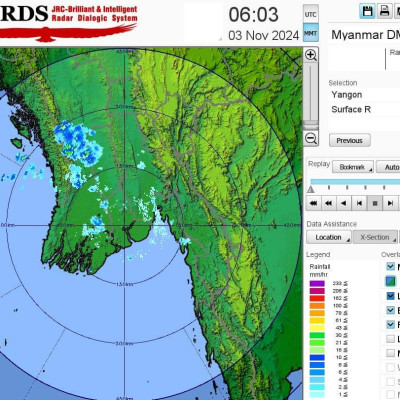This screenshot has width=400, height=400.
Task: Switch the clock to UTC time
Action: pos(311,14)
